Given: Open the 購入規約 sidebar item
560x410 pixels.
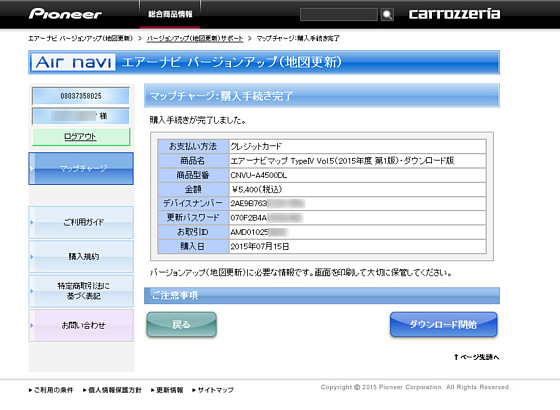Looking at the screenshot, I should [x=81, y=256].
